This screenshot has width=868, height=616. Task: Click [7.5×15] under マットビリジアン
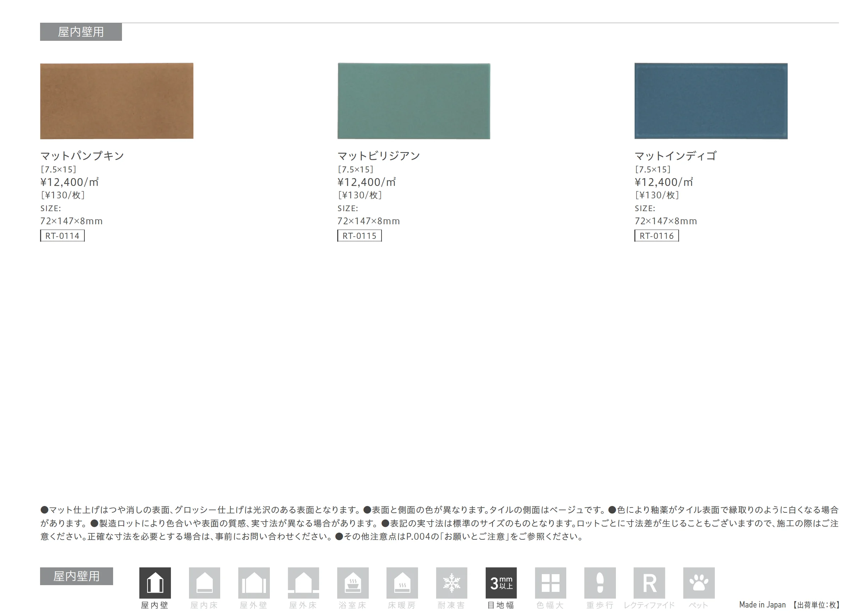click(x=356, y=170)
